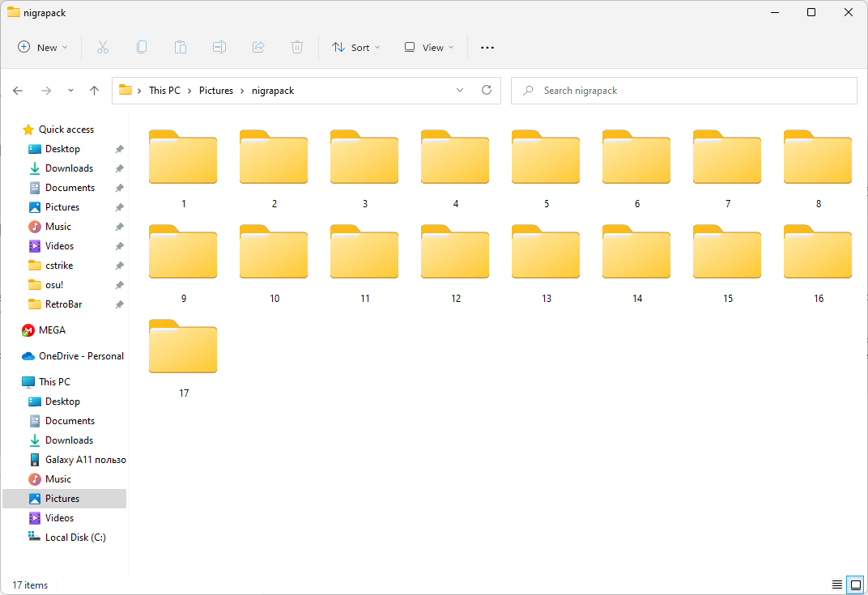The image size is (868, 595).
Task: Open the New item menu
Action: 43,48
